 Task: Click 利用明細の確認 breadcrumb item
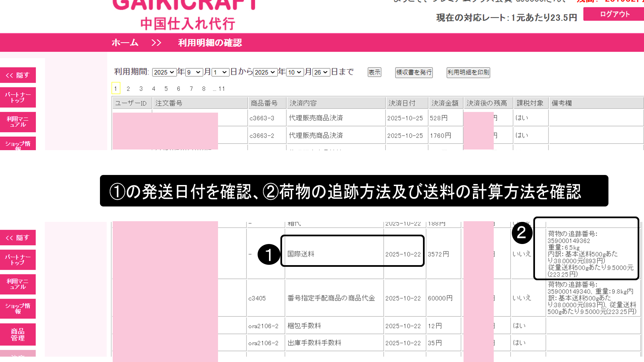pos(210,43)
